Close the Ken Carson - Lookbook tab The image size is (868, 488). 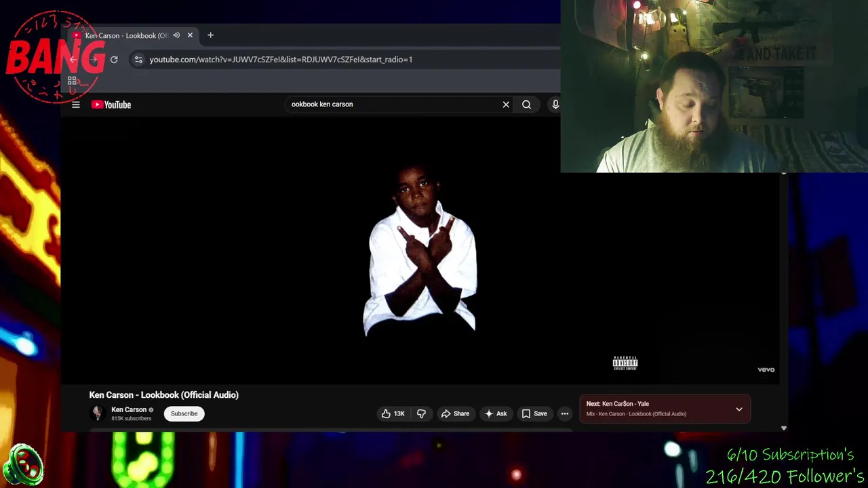[x=190, y=35]
